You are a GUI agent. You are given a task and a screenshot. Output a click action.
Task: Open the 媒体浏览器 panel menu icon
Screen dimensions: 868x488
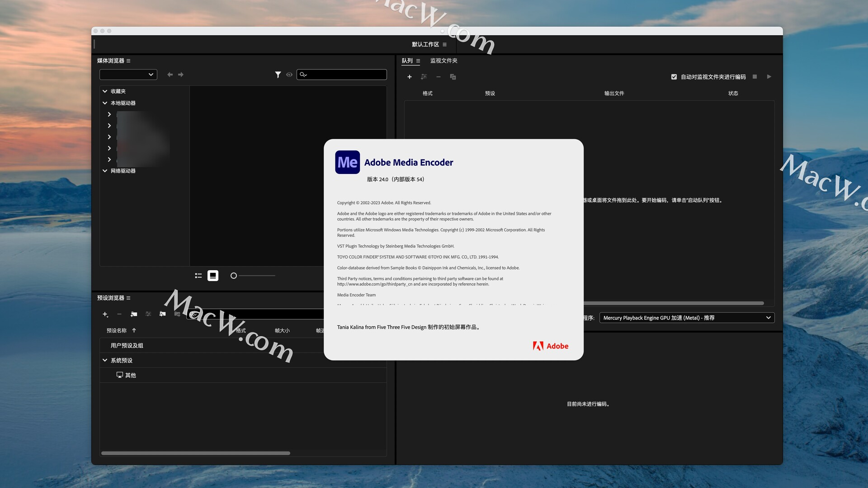click(x=128, y=61)
